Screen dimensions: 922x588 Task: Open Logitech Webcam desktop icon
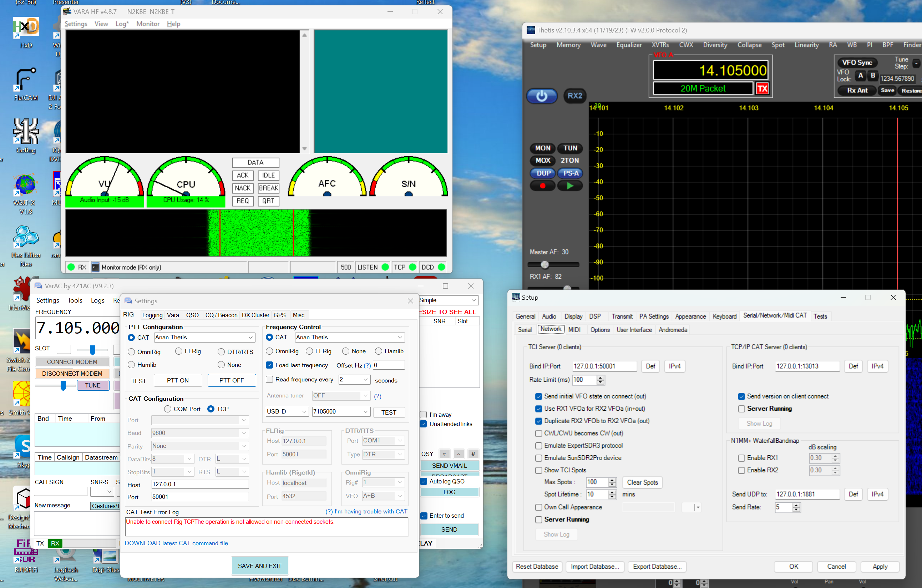pos(66,566)
